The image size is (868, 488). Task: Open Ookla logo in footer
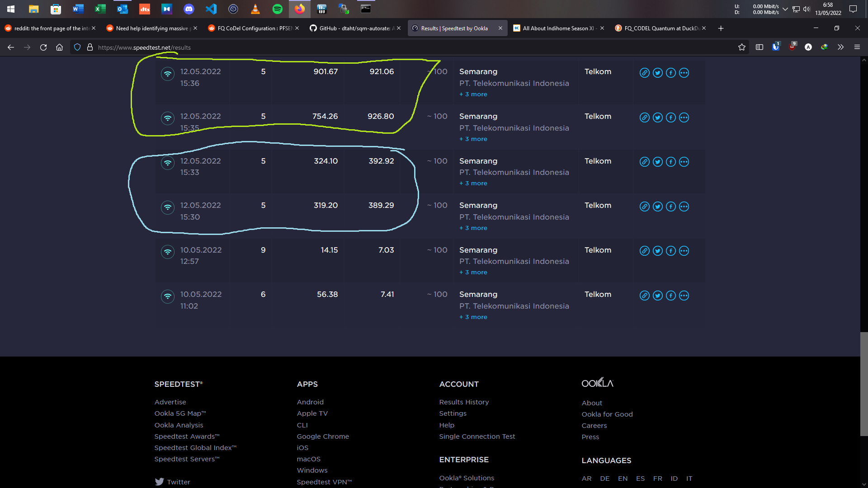click(597, 383)
